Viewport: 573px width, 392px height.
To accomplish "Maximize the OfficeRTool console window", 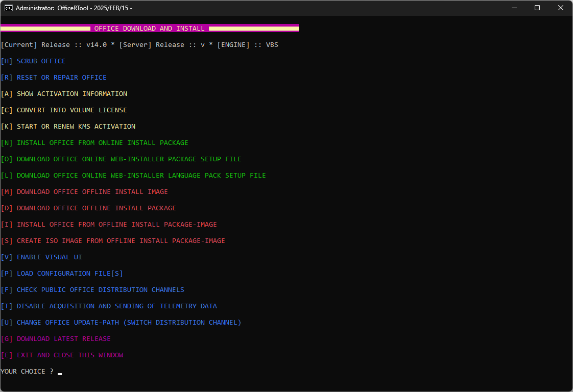I will pos(537,8).
